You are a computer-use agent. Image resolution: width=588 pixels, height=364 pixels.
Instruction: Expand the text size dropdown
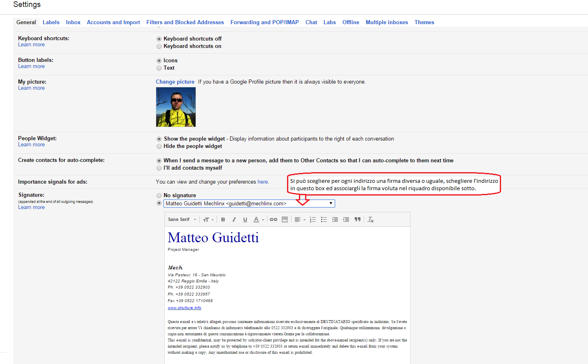click(208, 220)
